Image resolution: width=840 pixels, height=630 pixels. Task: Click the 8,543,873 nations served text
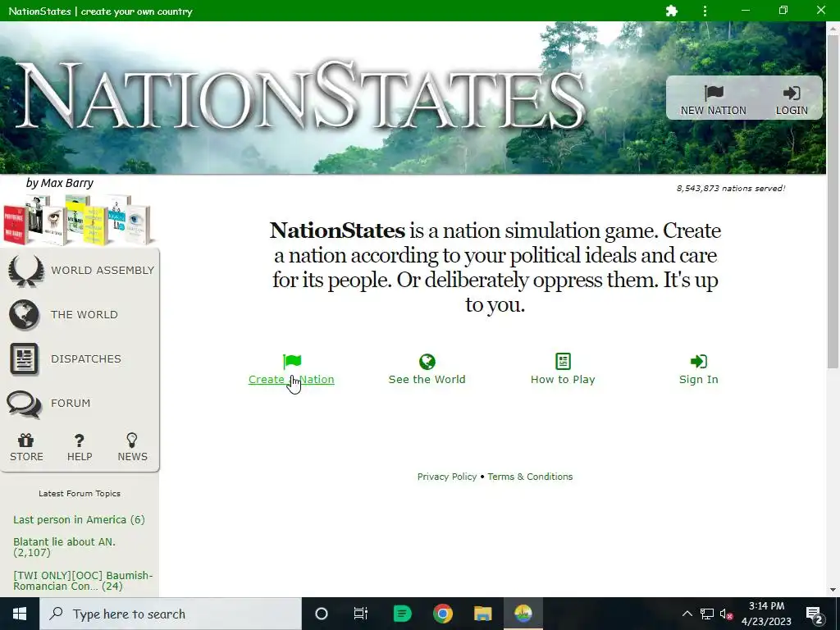point(731,189)
